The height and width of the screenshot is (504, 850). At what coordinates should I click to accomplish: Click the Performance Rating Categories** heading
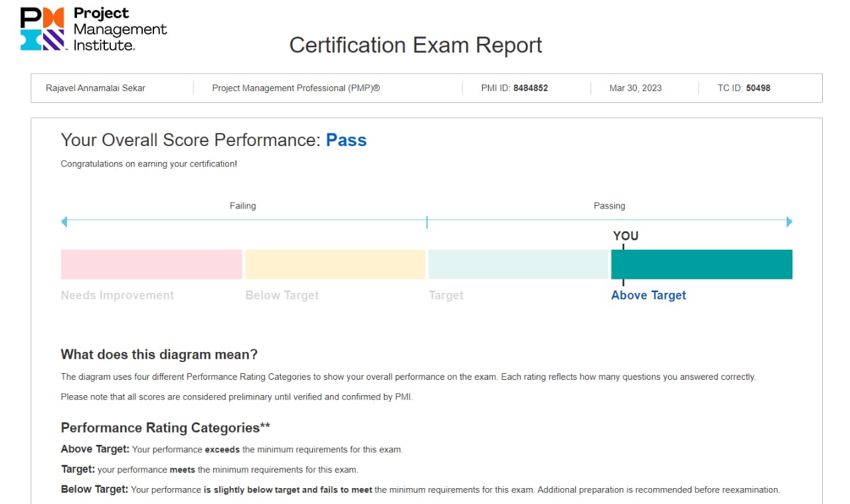click(x=165, y=428)
